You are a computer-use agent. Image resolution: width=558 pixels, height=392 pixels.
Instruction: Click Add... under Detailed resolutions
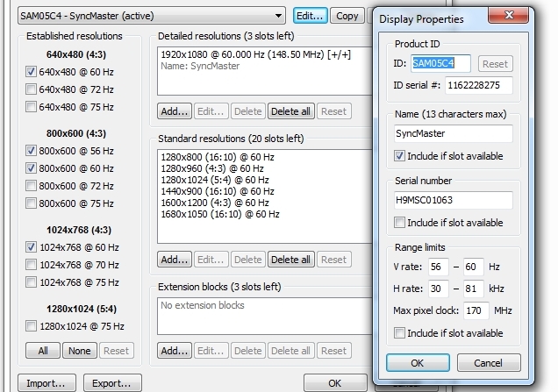(x=175, y=111)
